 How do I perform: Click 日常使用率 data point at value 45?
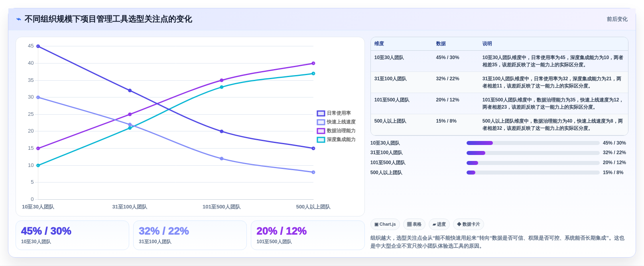(x=38, y=46)
